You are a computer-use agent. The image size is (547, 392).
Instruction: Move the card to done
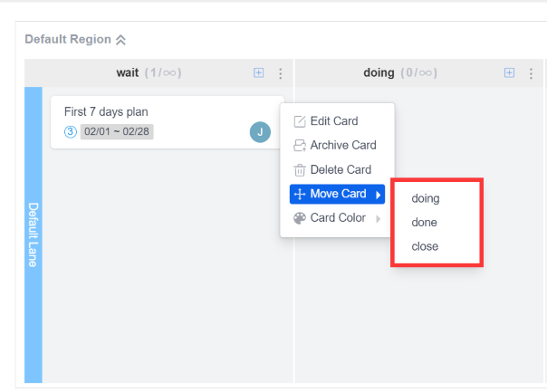(x=425, y=222)
